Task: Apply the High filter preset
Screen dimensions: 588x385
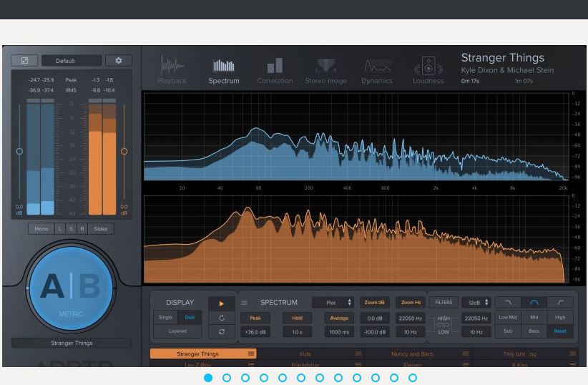Action: 560,318
